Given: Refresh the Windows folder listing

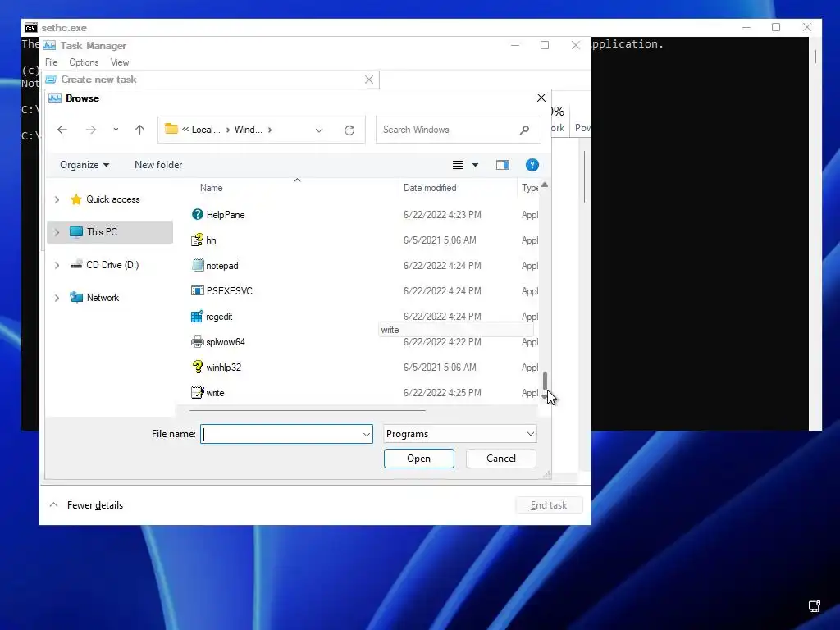Looking at the screenshot, I should click(x=349, y=130).
